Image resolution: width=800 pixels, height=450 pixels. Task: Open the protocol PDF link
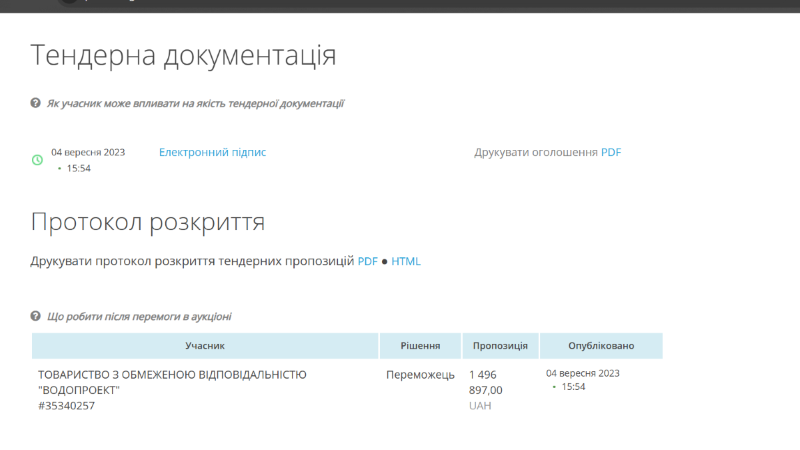point(368,261)
